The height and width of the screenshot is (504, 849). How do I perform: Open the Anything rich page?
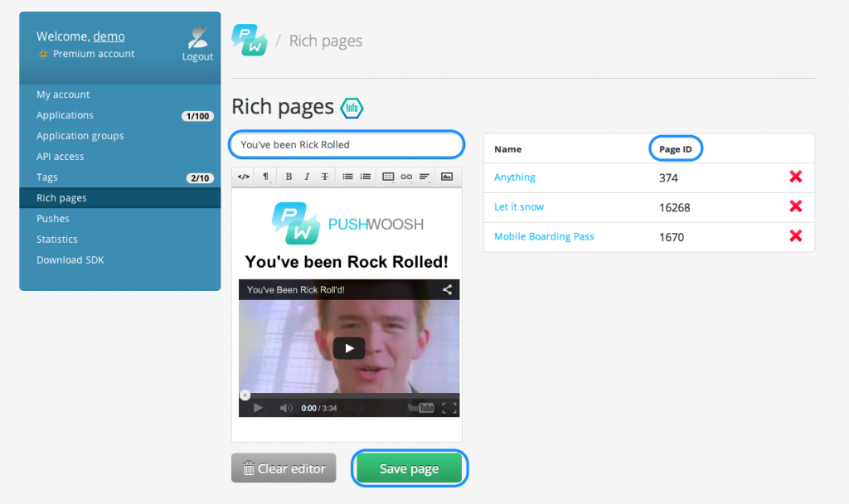coord(515,177)
